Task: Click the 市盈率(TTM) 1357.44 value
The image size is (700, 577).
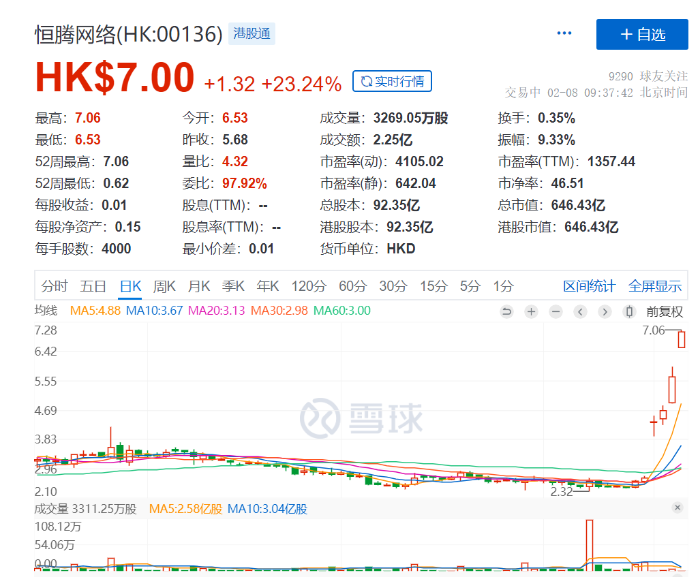Action: tap(611, 162)
